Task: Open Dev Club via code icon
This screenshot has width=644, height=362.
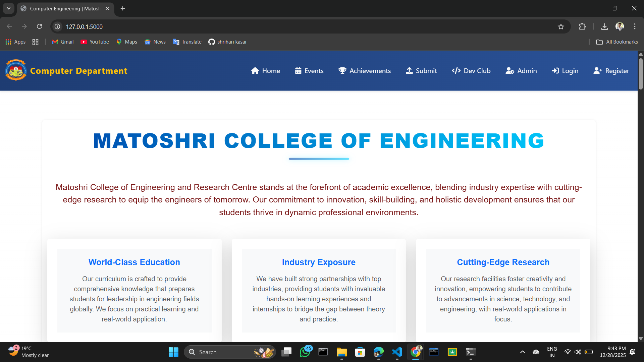Action: [x=456, y=71]
